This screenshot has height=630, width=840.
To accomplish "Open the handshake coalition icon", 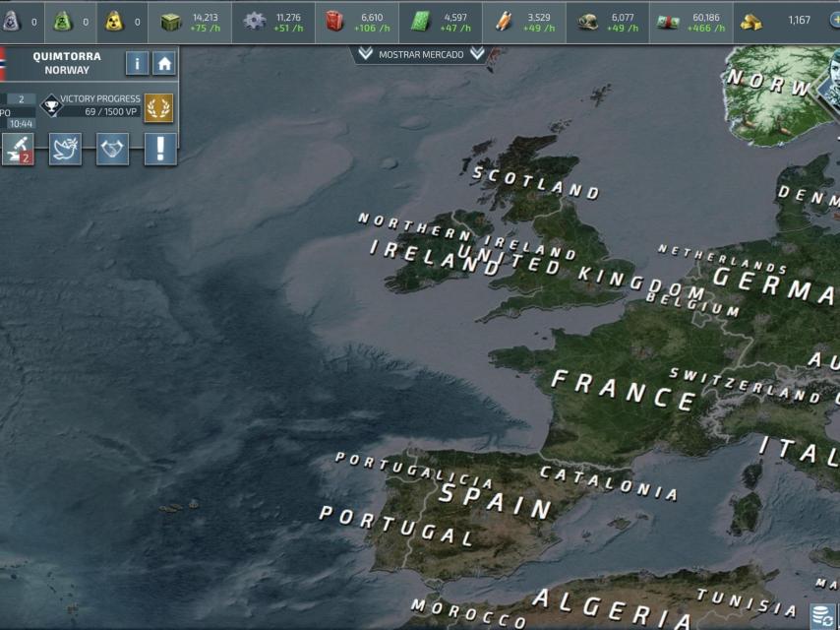I will pos(110,148).
